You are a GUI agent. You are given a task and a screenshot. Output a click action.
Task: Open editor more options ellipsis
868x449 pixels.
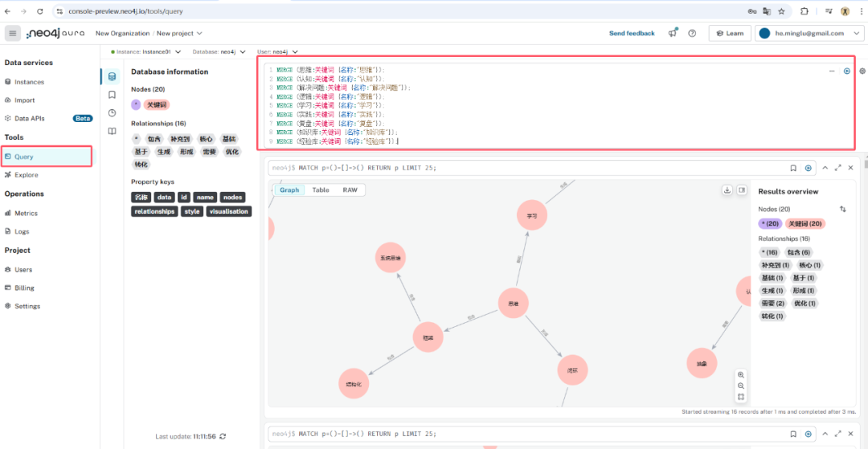[832, 71]
